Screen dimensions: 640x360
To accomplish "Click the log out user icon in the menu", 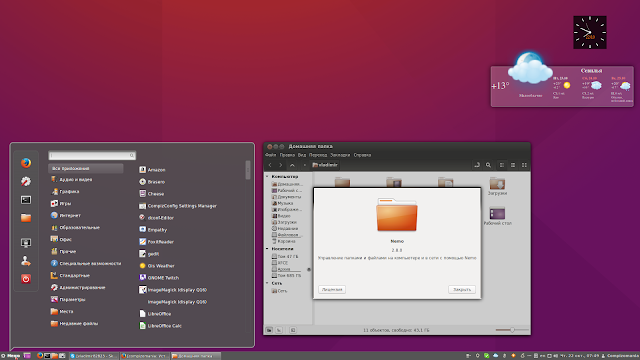I will [x=26, y=261].
